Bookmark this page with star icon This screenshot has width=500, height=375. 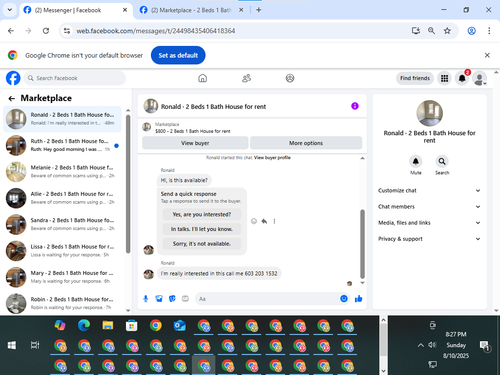(447, 31)
